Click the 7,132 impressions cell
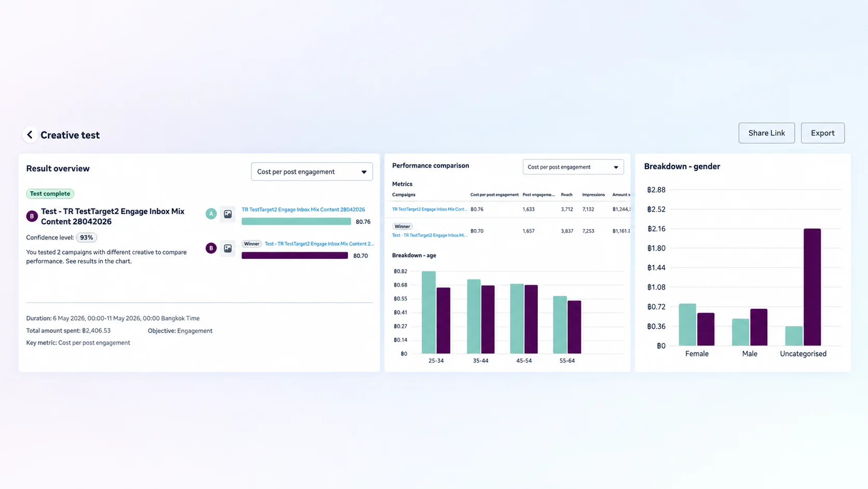The width and height of the screenshot is (868, 489). (x=588, y=209)
